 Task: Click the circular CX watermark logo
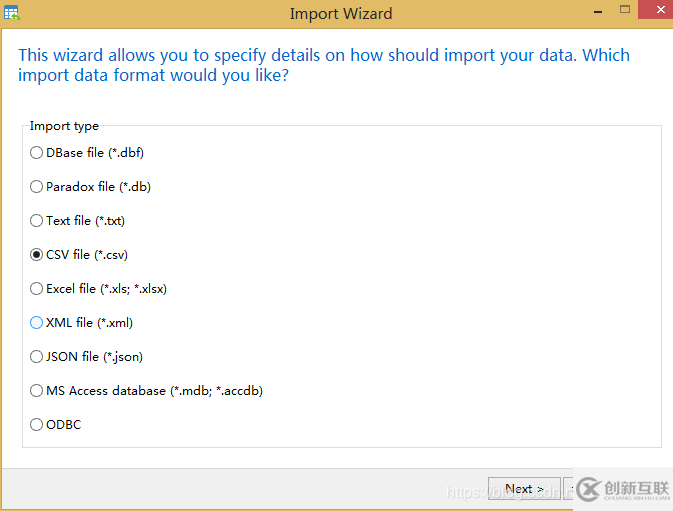(588, 489)
